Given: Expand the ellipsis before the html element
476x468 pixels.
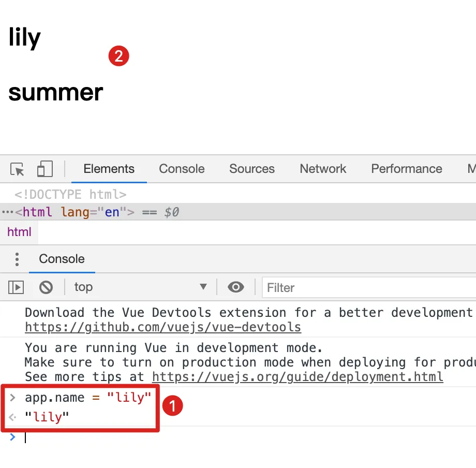Looking at the screenshot, I should (7, 212).
